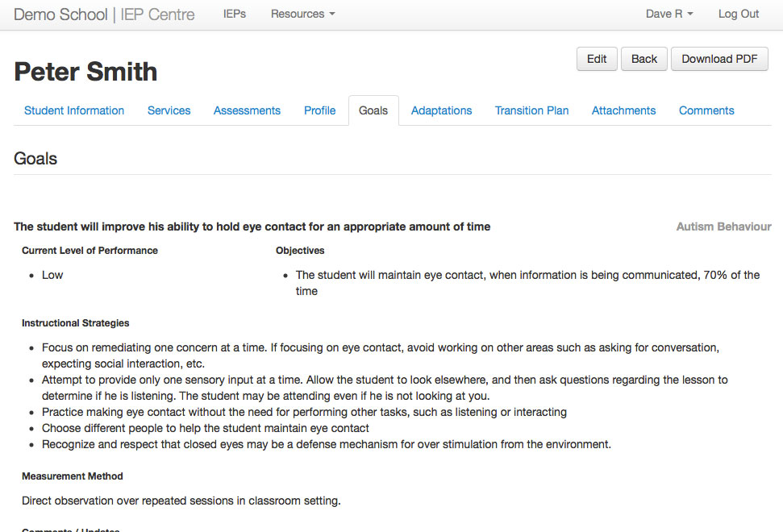Click the Peter Smith student name heading
Viewport: 783px width, 532px height.
[x=85, y=72]
